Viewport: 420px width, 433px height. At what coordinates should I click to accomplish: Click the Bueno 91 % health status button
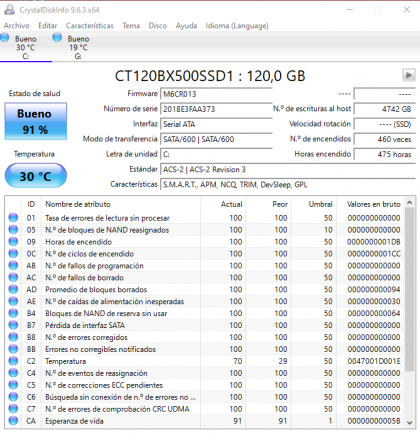pyautogui.click(x=36, y=121)
